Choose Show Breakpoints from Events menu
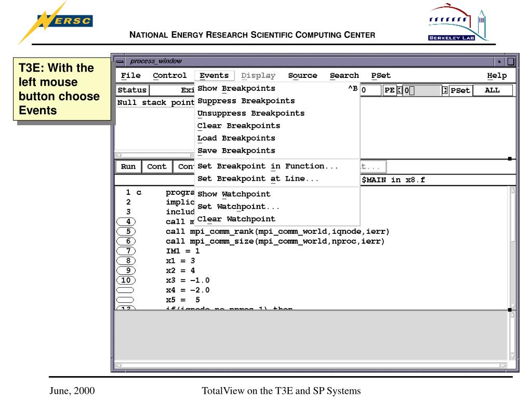 point(277,88)
